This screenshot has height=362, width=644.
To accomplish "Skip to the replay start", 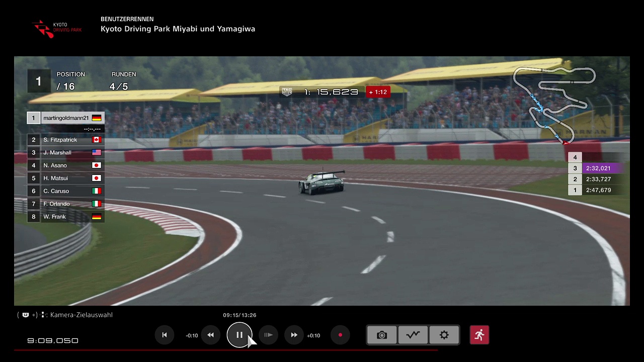I will point(165,335).
